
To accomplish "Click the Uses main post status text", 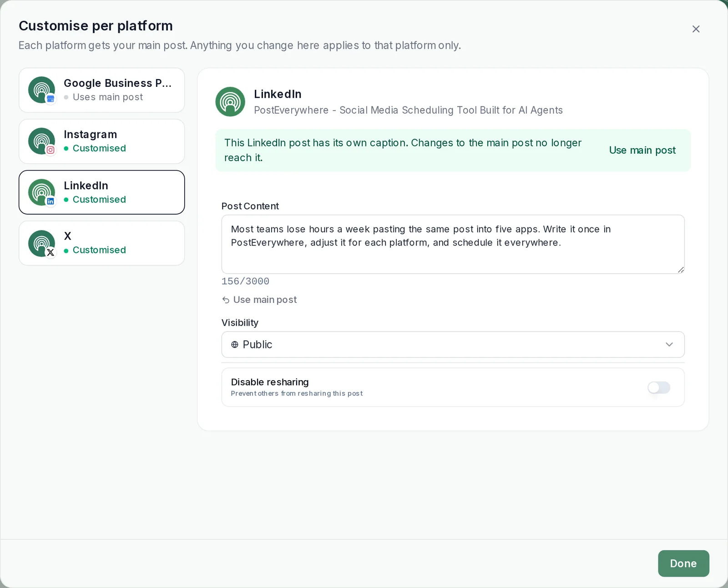I will (x=108, y=97).
